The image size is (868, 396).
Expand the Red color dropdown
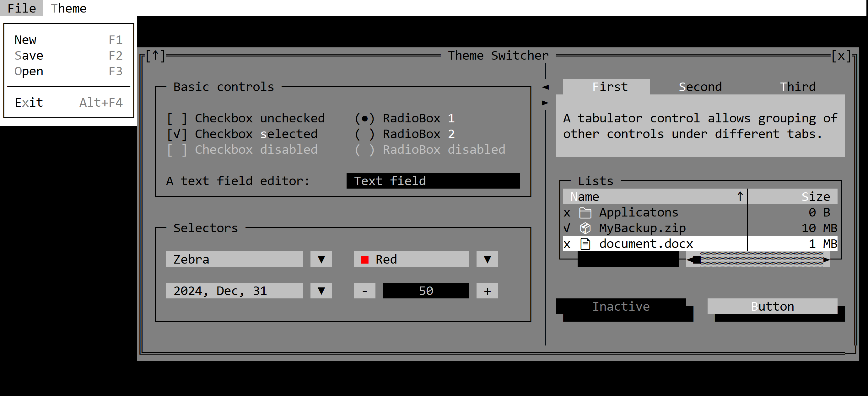click(487, 259)
